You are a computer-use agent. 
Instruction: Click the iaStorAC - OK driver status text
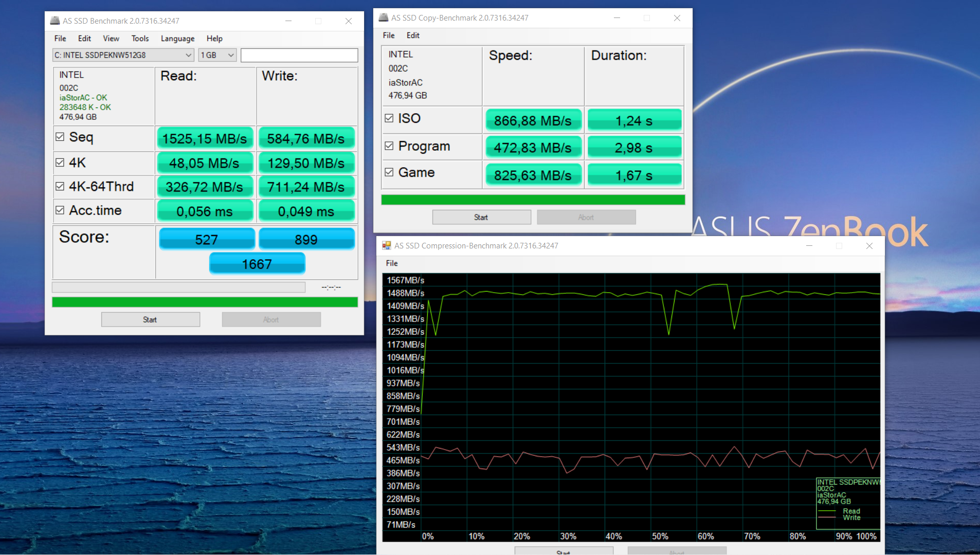(83, 98)
